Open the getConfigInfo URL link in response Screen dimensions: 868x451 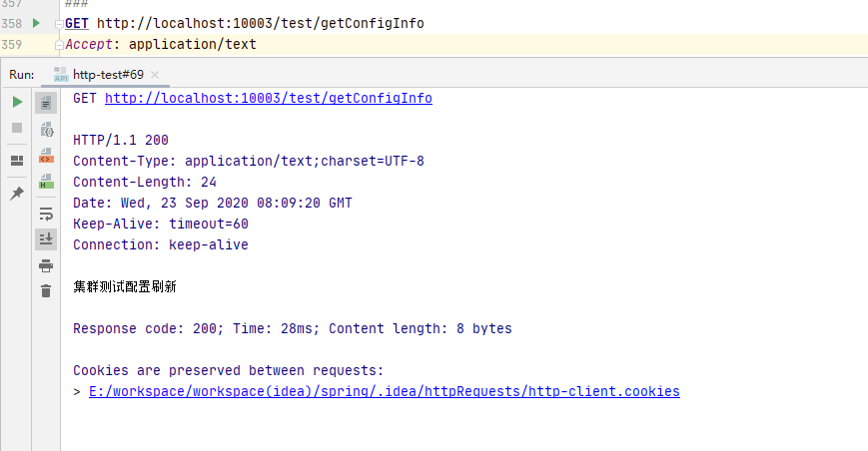click(268, 98)
